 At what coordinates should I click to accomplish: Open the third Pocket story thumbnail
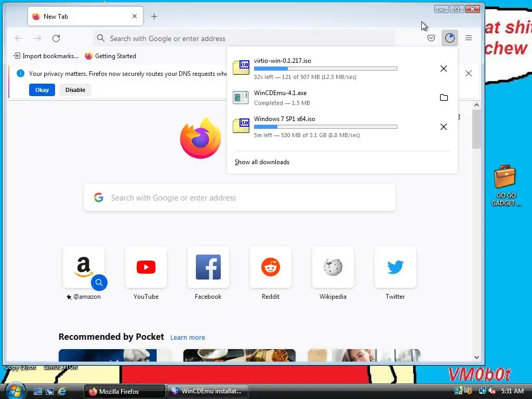(364, 355)
